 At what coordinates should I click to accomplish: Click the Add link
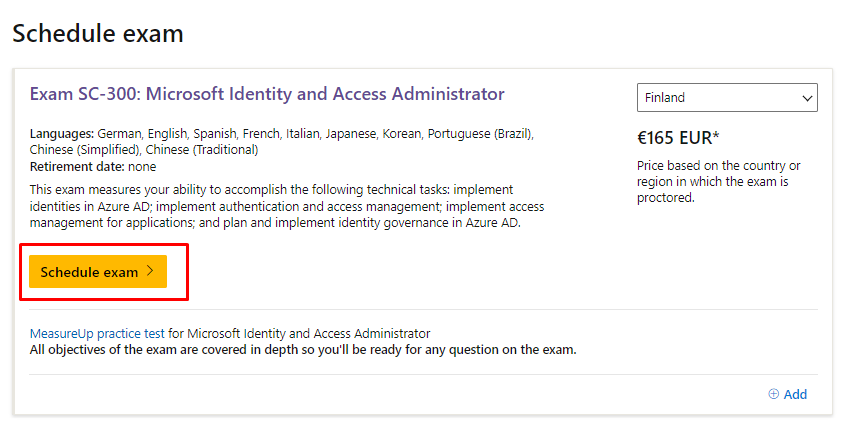(x=795, y=394)
